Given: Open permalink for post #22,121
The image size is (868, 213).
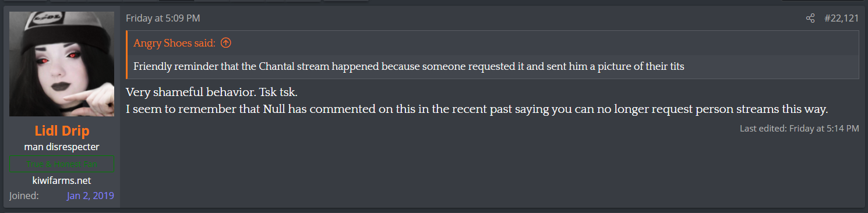Looking at the screenshot, I should [841, 19].
